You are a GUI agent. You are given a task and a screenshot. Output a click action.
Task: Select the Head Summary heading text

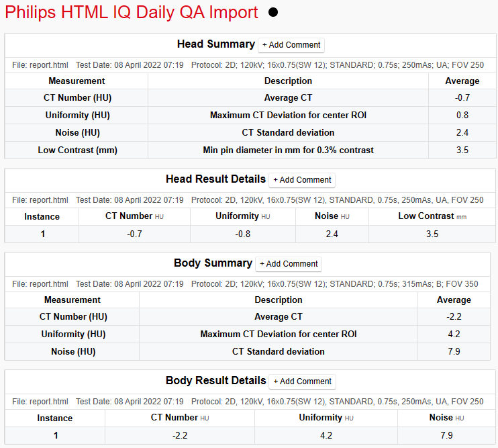(x=215, y=44)
